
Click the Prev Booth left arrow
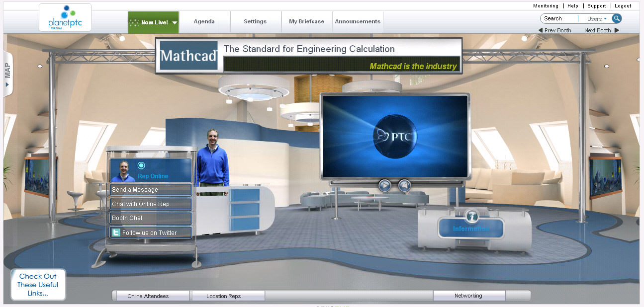tap(541, 30)
